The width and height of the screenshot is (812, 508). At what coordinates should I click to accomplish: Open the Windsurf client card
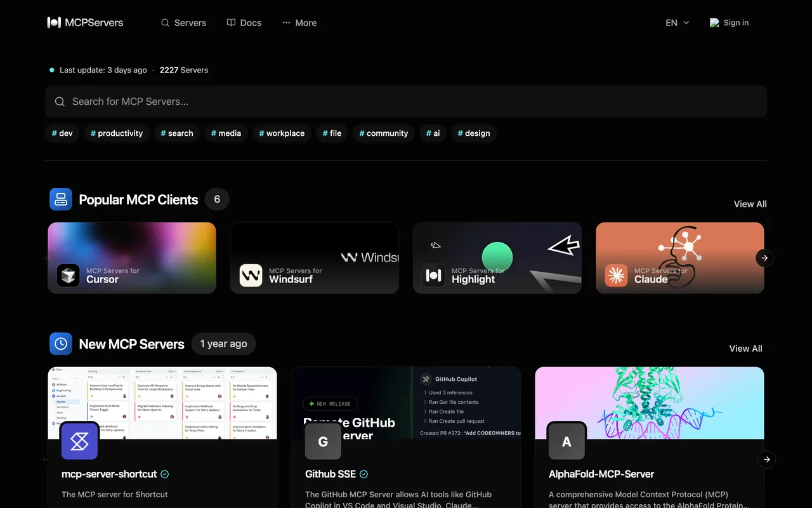[x=315, y=258]
